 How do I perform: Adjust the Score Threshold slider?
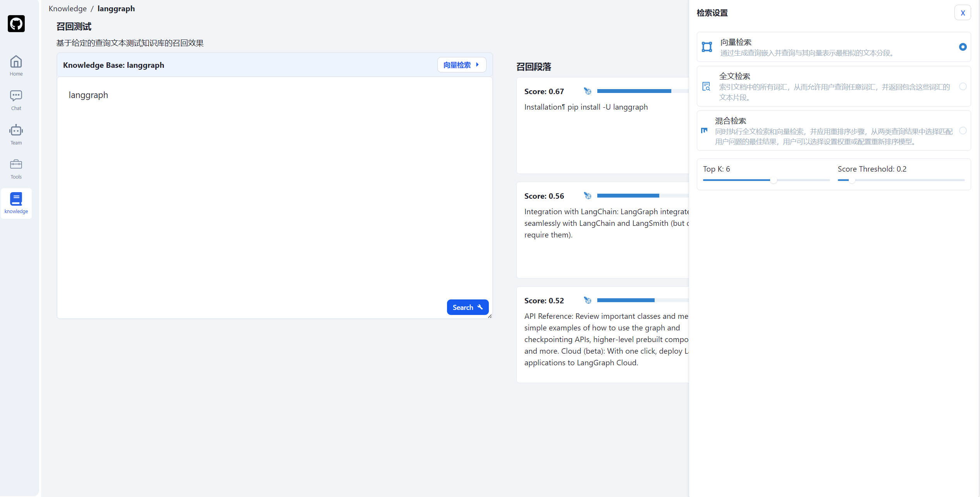click(852, 180)
